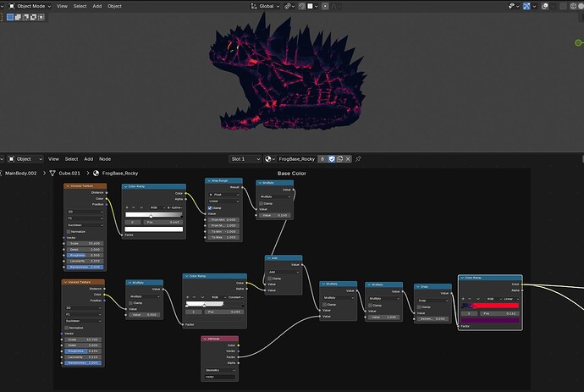This screenshot has width=584, height=392.
Task: Open the Slot 1 dropdown
Action: (x=245, y=159)
